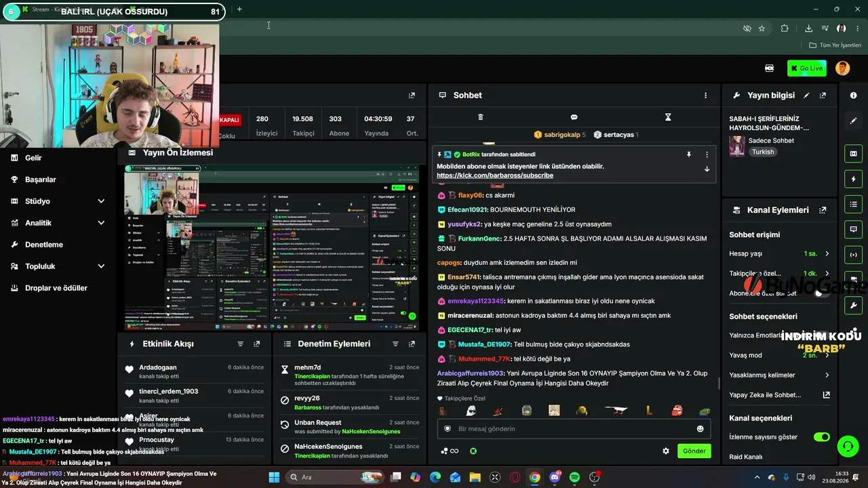Open the Sohbet panel three-dot menu
Screen dimensions: 868x488
tap(705, 96)
